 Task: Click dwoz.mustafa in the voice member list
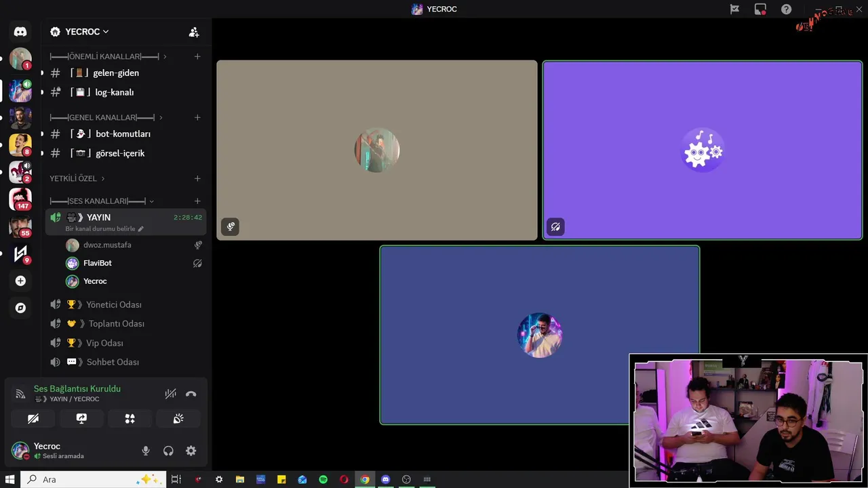click(x=134, y=245)
